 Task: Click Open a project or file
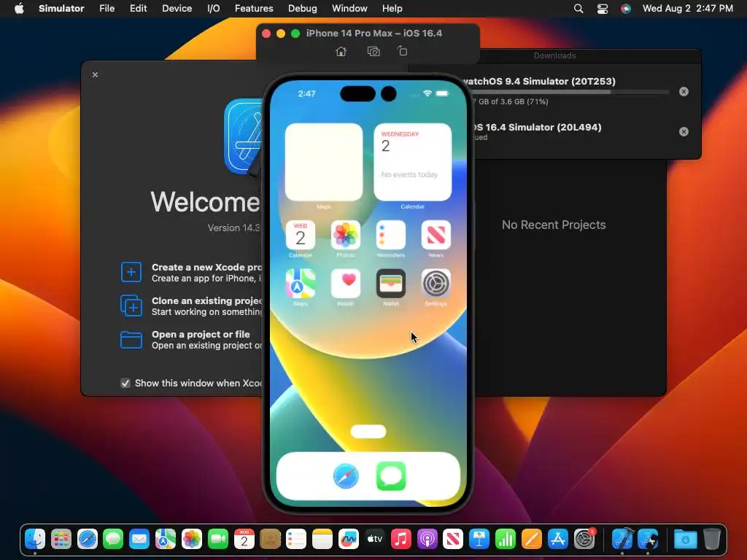[x=192, y=340]
